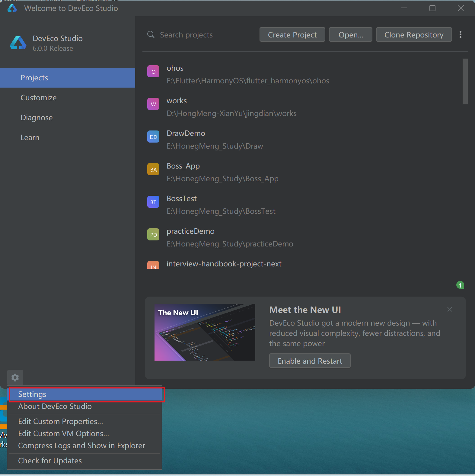
Task: Click path D:\HongMeng-XianYu\jingdian\works
Action: click(x=232, y=113)
